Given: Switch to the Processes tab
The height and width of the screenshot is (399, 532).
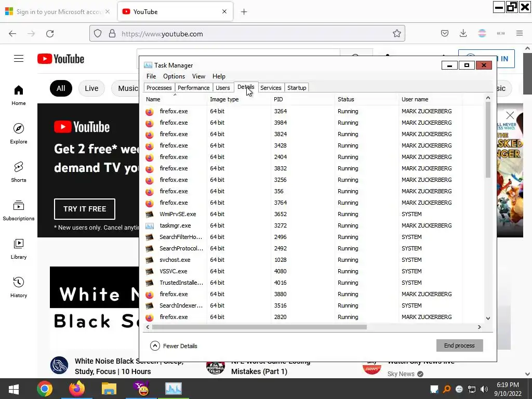Looking at the screenshot, I should (x=159, y=87).
